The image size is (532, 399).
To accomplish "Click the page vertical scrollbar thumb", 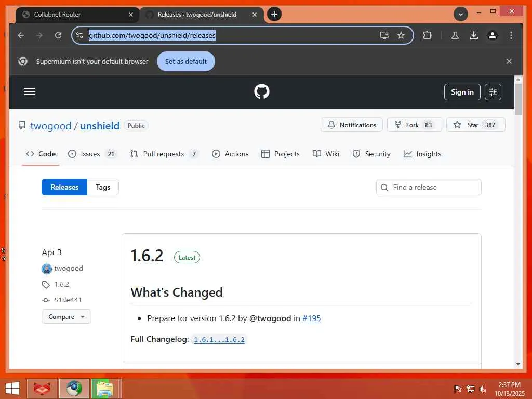I will (x=518, y=99).
